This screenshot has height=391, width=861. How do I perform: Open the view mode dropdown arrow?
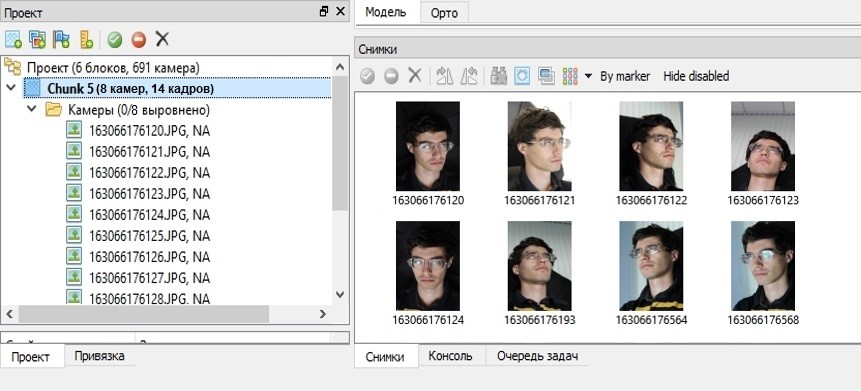pos(588,76)
